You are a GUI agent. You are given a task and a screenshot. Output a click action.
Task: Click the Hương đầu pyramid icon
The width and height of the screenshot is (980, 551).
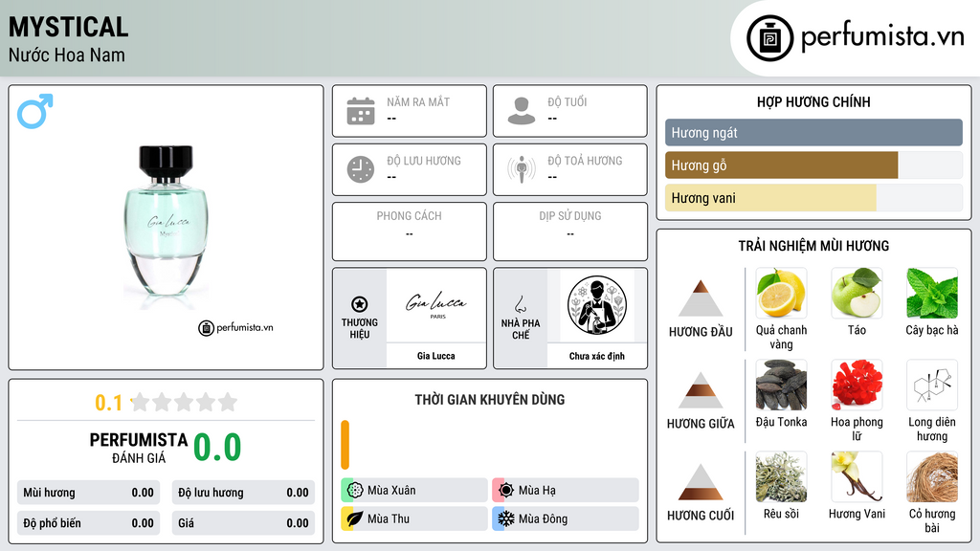[701, 298]
